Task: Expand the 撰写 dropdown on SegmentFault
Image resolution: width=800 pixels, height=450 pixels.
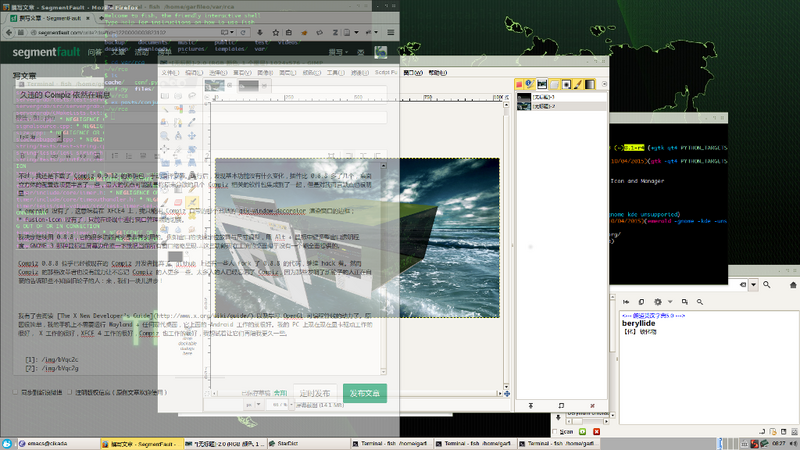Action: 338,52
